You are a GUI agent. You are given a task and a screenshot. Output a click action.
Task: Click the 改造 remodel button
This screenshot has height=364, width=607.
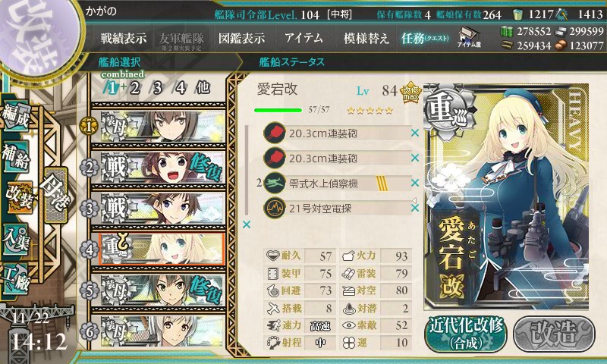click(555, 334)
